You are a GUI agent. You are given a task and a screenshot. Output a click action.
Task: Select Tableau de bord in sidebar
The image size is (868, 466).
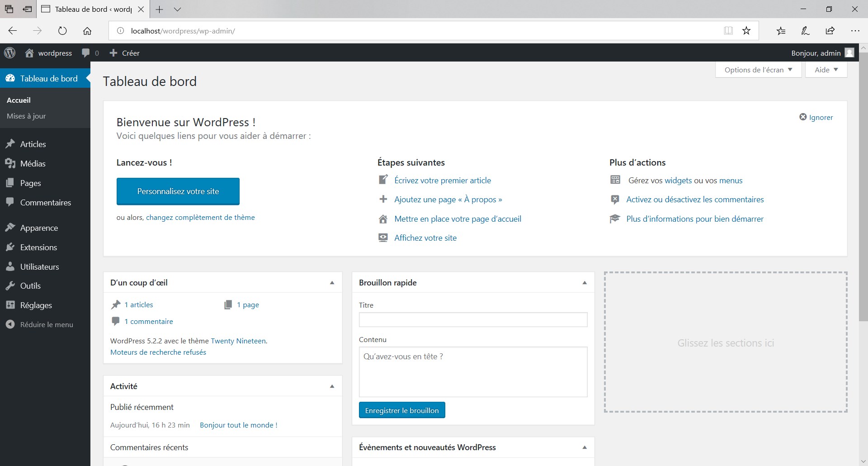(45, 78)
